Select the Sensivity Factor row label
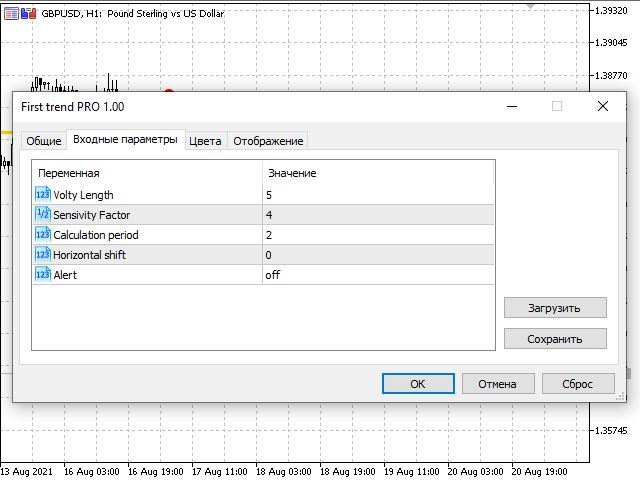The width and height of the screenshot is (640, 480). [91, 215]
